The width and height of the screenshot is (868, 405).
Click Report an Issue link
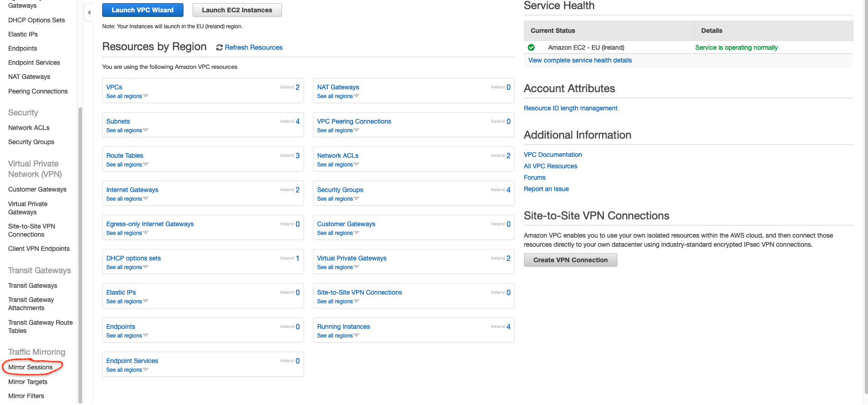click(546, 189)
